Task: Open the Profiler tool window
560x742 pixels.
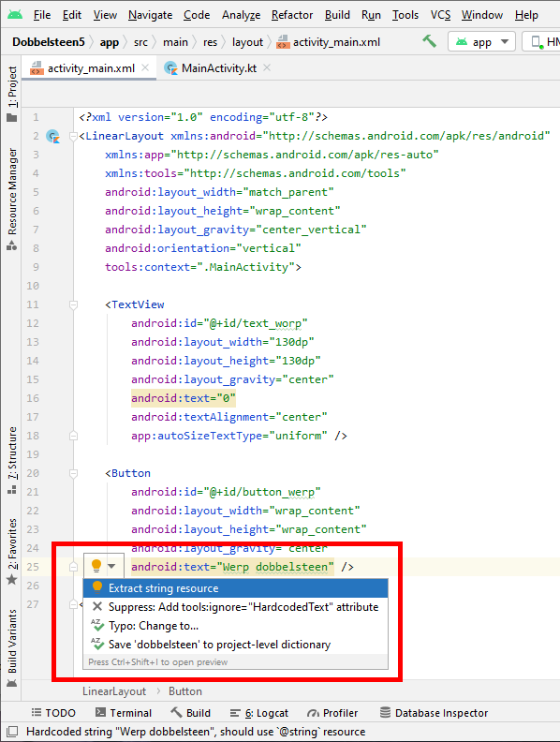Action: (332, 713)
